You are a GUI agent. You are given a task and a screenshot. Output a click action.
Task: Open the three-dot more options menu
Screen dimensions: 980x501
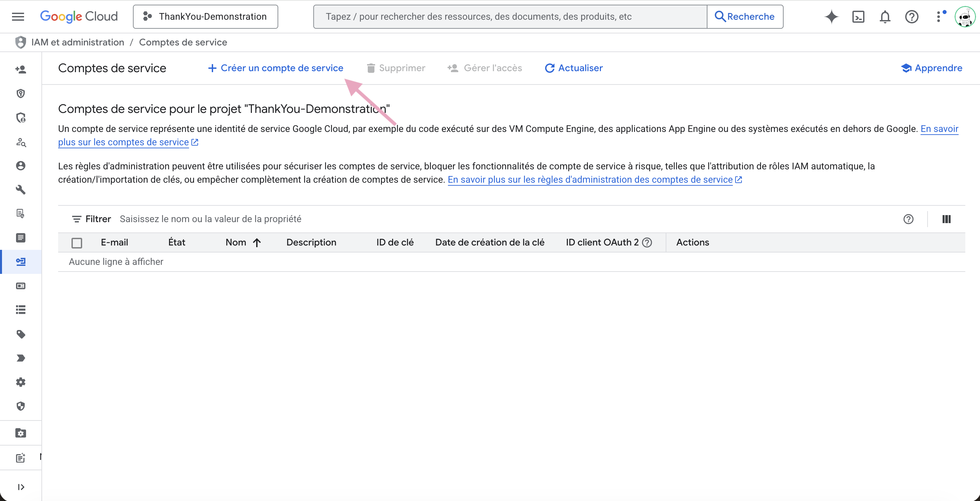939,16
